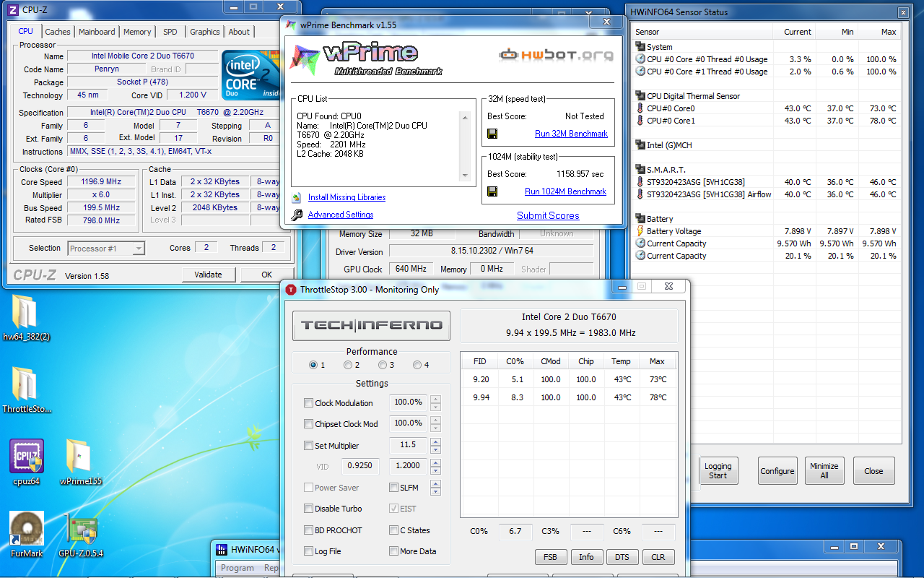Open the About tab in CPU-Z
The height and width of the screenshot is (578, 924).
point(239,32)
